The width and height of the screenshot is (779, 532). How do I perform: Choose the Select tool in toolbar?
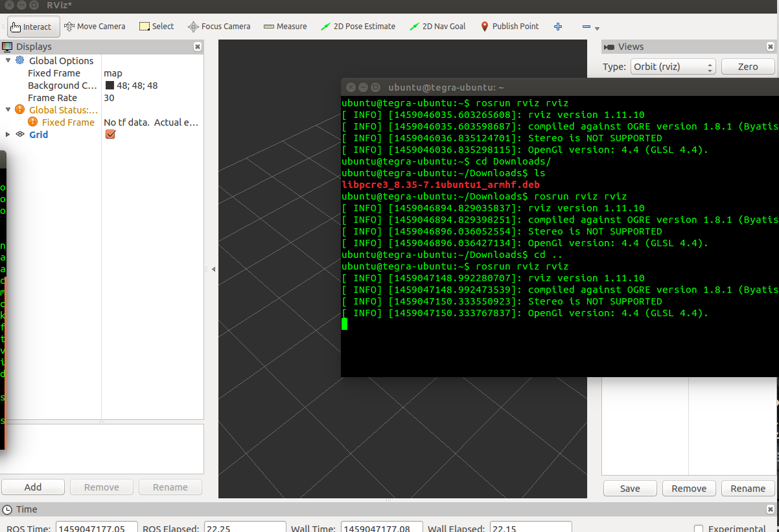click(156, 27)
